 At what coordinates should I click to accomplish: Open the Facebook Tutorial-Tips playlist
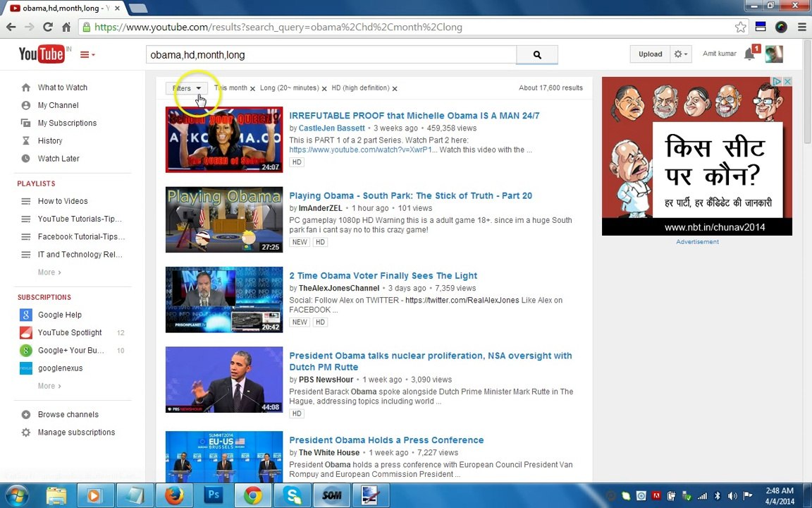tap(81, 236)
